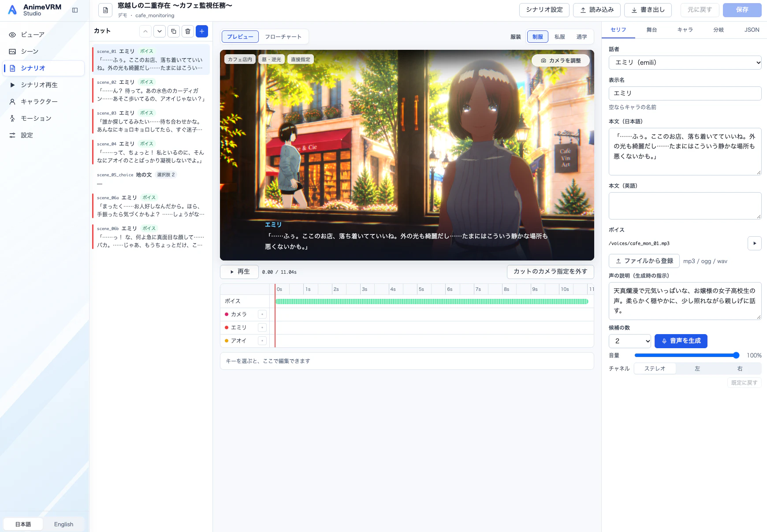767x532 pixels.
Task: Open ビューア in the sidebar
Action: (44, 35)
